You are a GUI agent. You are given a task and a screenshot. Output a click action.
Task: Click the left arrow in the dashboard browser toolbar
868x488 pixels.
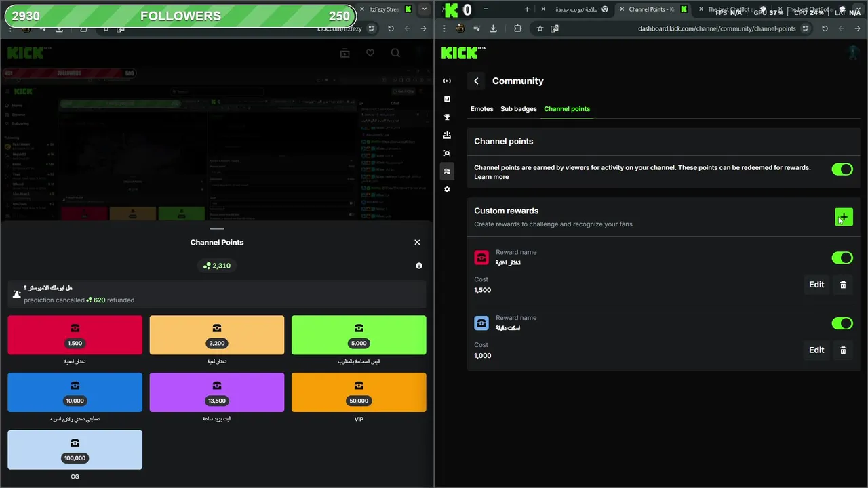841,28
